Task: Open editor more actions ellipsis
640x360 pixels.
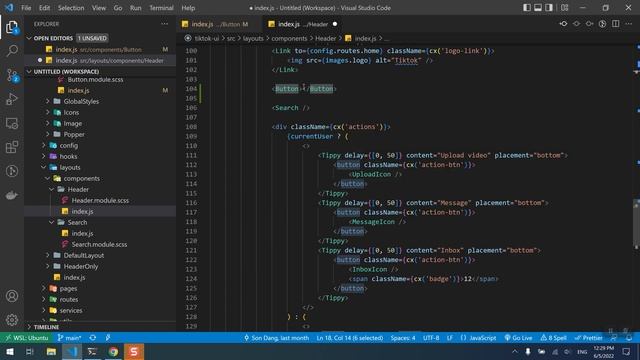Action: coord(629,24)
